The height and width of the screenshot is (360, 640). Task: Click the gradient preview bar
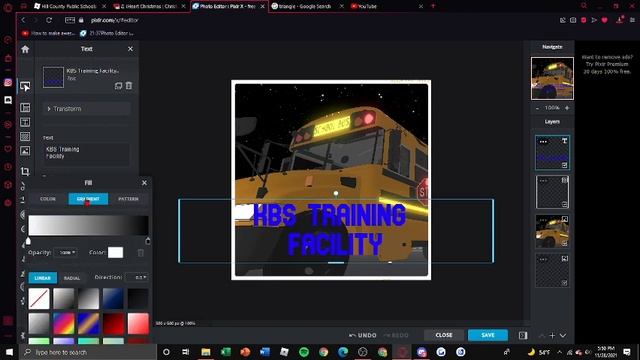pos(88,225)
